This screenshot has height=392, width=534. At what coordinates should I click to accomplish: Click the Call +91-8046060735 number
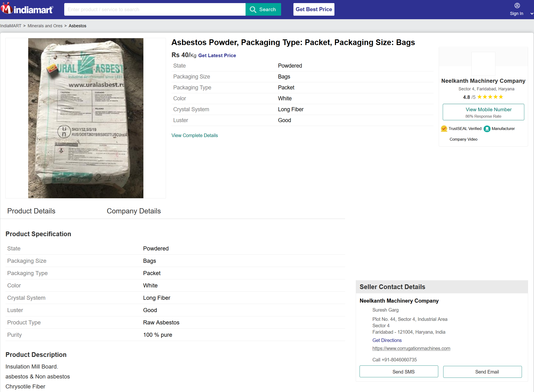[394, 360]
